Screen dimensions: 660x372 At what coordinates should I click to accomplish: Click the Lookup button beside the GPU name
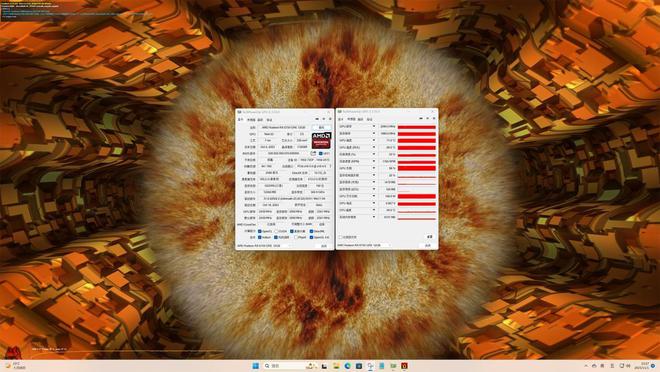tap(322, 128)
